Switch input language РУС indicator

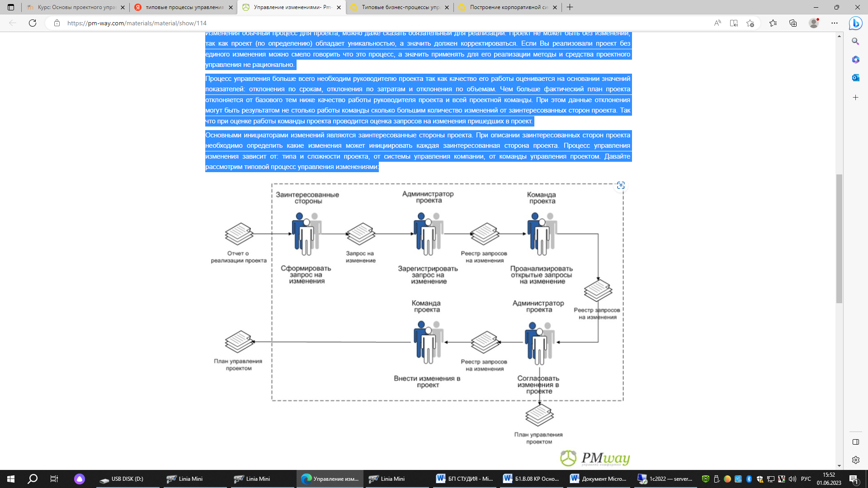pyautogui.click(x=806, y=479)
